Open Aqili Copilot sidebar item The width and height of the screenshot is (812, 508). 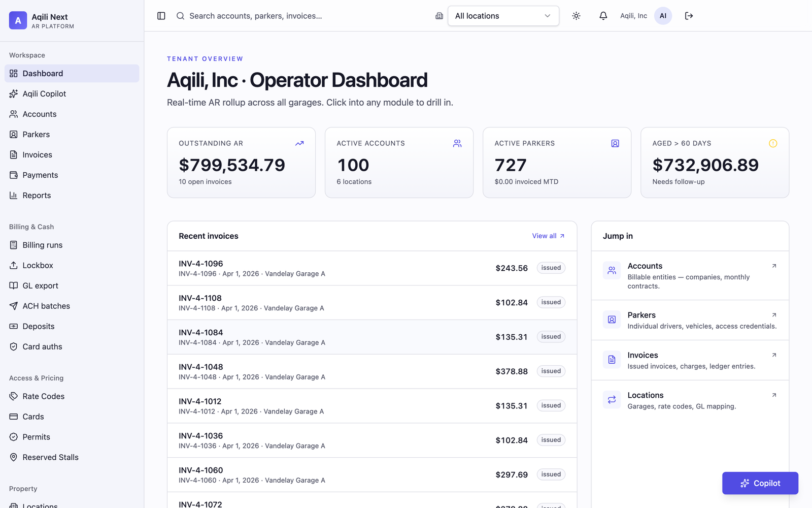click(x=72, y=93)
